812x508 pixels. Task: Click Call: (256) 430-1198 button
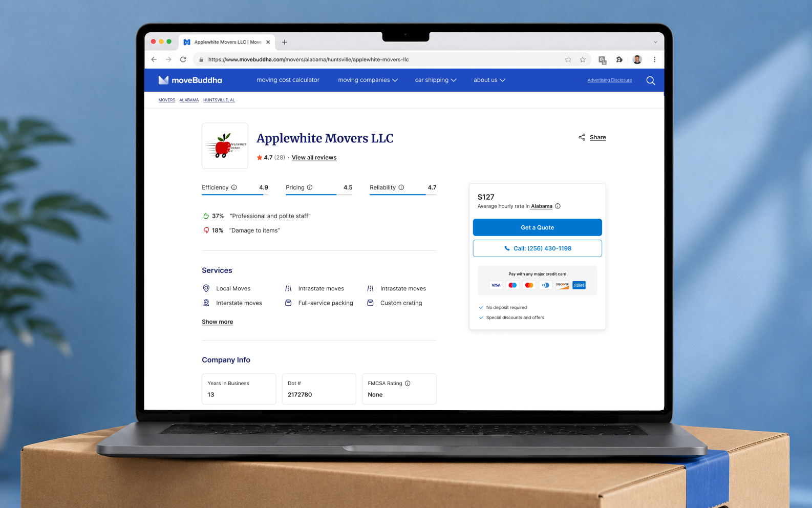tap(538, 248)
